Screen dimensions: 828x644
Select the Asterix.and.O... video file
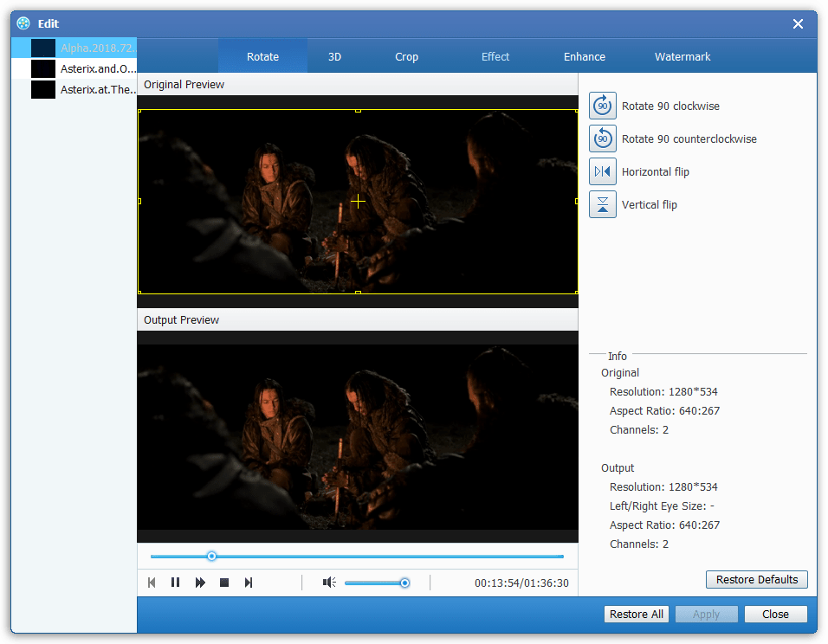coord(74,68)
